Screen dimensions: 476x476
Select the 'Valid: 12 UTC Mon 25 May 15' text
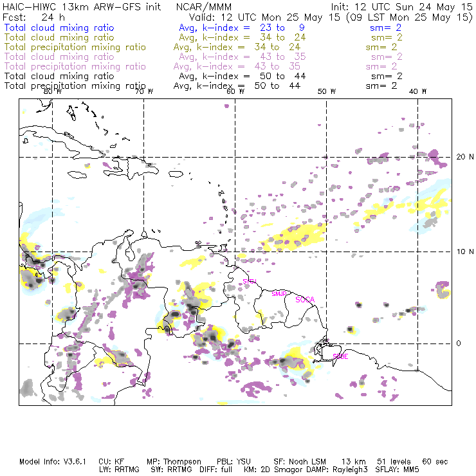click(266, 17)
